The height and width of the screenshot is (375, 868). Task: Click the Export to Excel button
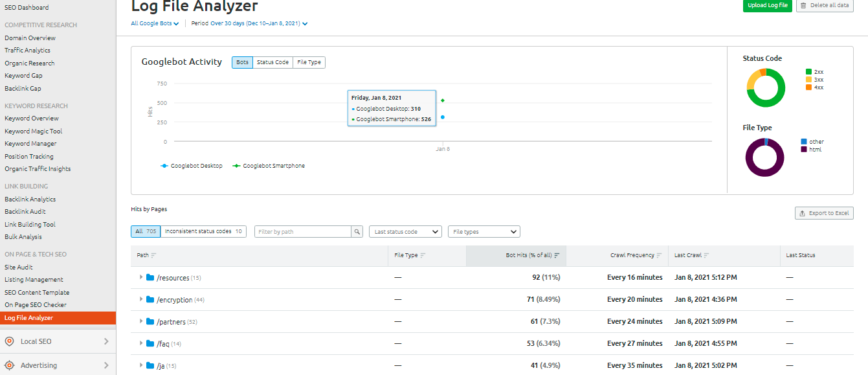(825, 213)
